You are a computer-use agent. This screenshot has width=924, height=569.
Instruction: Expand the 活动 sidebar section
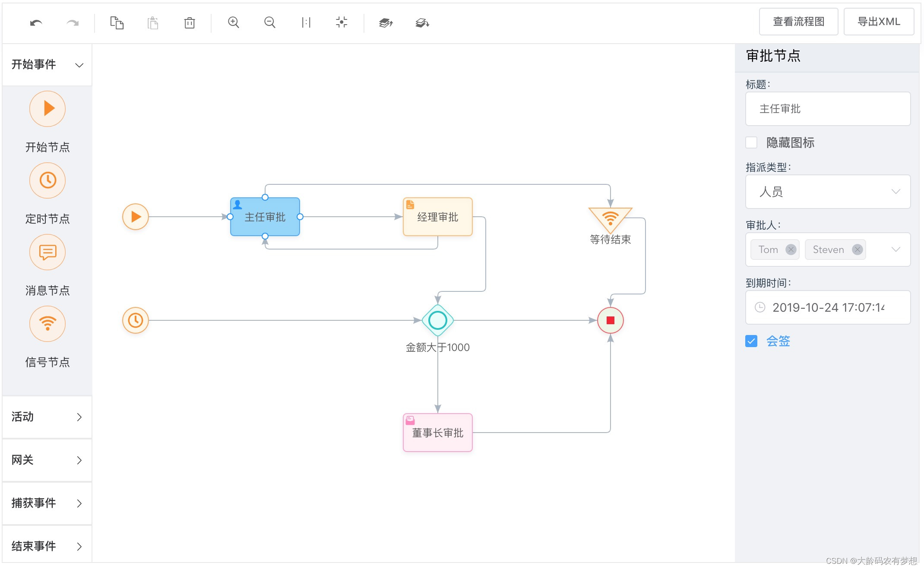pos(46,417)
